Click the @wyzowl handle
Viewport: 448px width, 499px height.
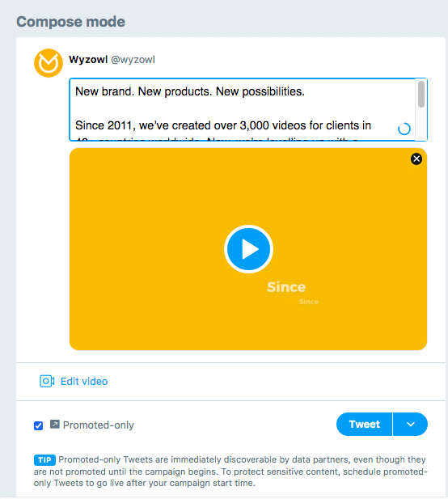coord(133,60)
